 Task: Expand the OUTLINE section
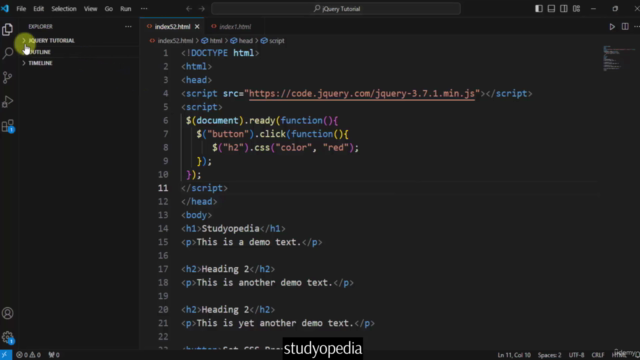[41, 52]
